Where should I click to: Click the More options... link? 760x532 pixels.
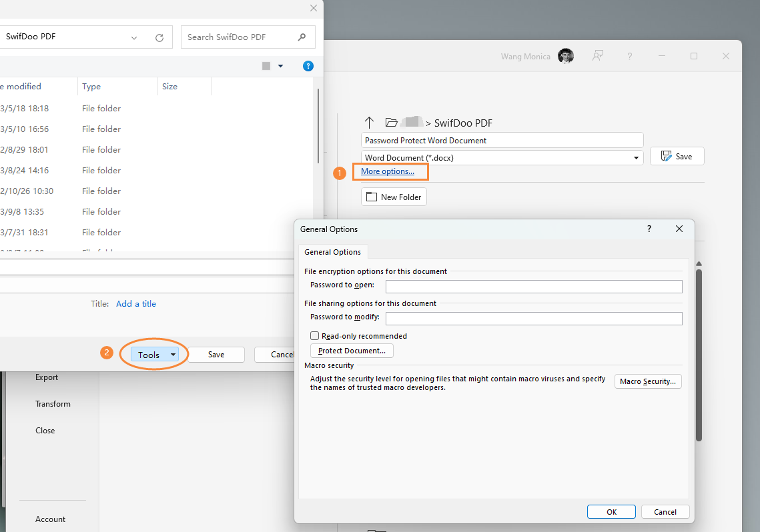(387, 171)
